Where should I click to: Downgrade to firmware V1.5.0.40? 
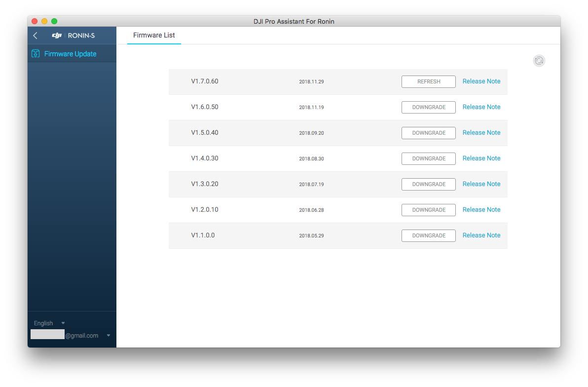tap(429, 133)
